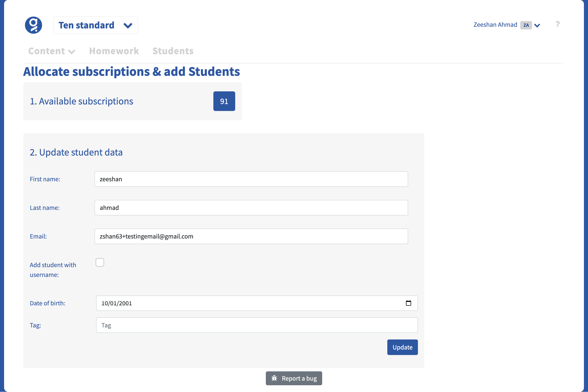Viewport: 588px width, 392px height.
Task: Expand the Zeeshan Ahmad account chevron
Action: point(537,26)
